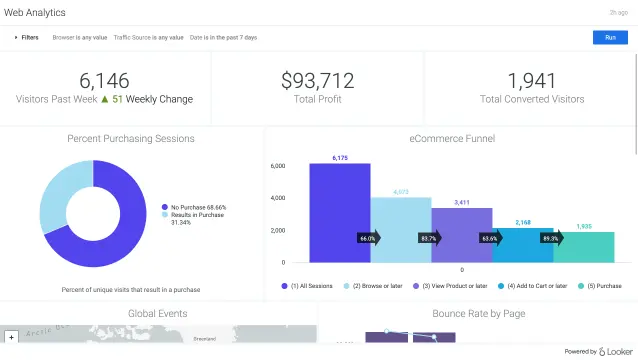Click the 2h ago last-run timestamp
The width and height of the screenshot is (638, 360).
tap(618, 13)
